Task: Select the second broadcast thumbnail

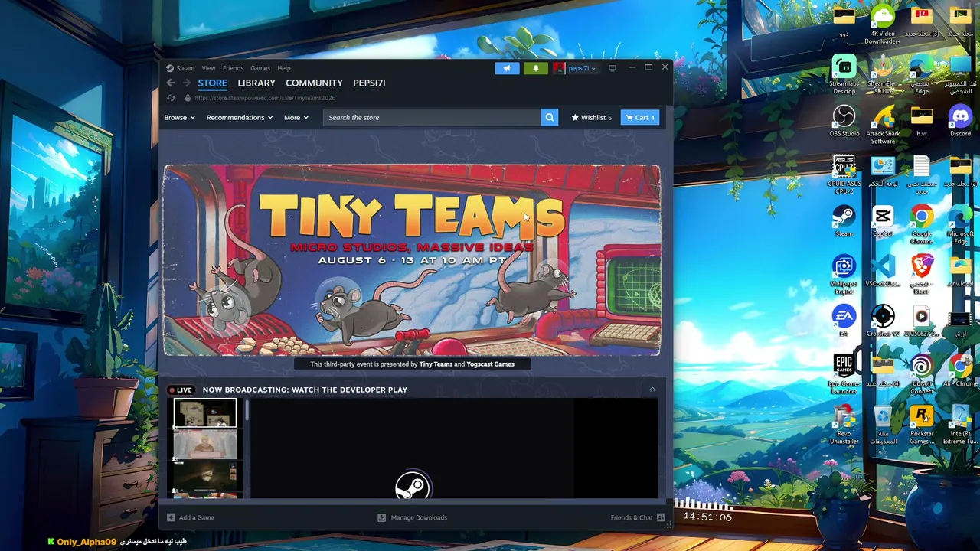Action: point(204,445)
